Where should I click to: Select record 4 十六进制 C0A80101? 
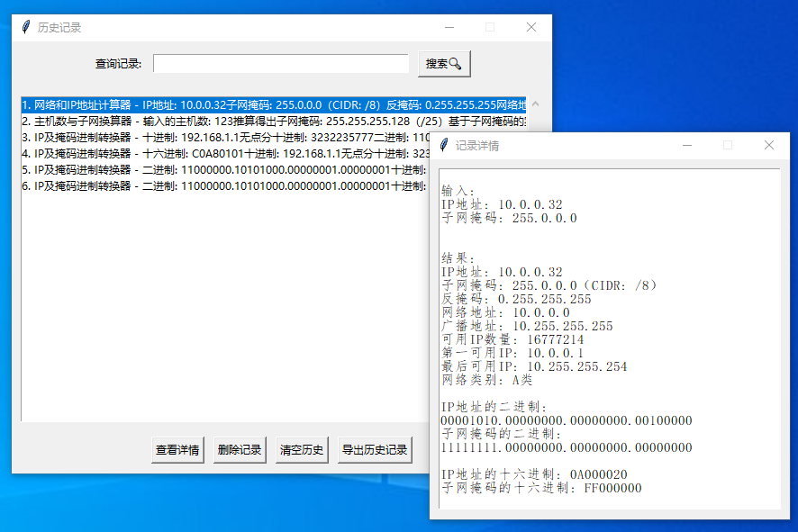225,154
